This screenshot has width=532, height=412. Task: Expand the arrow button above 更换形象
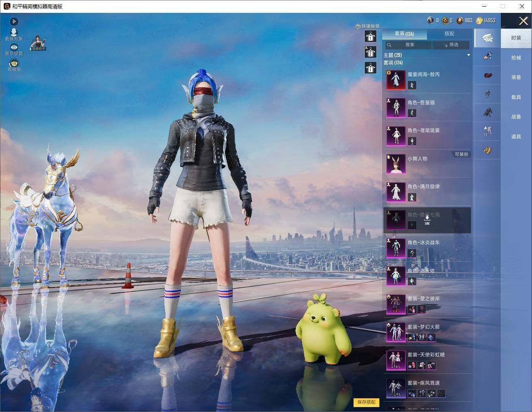coord(14,22)
